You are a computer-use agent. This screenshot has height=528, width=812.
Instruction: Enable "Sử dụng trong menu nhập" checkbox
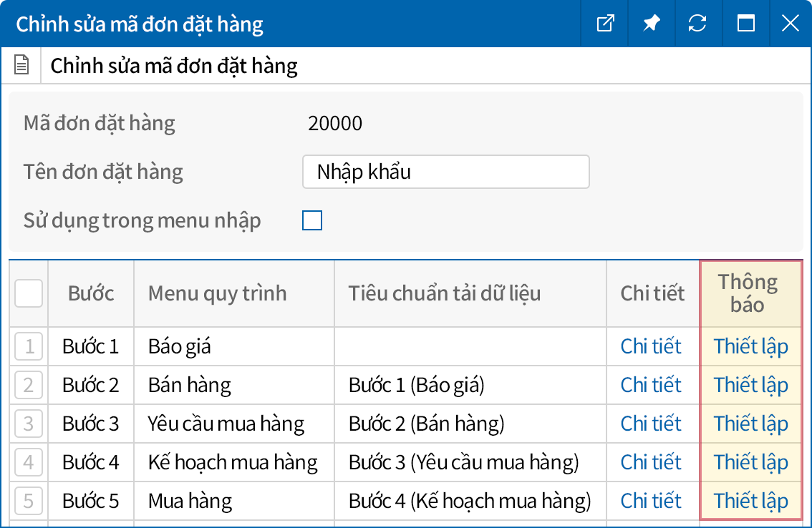tap(312, 220)
